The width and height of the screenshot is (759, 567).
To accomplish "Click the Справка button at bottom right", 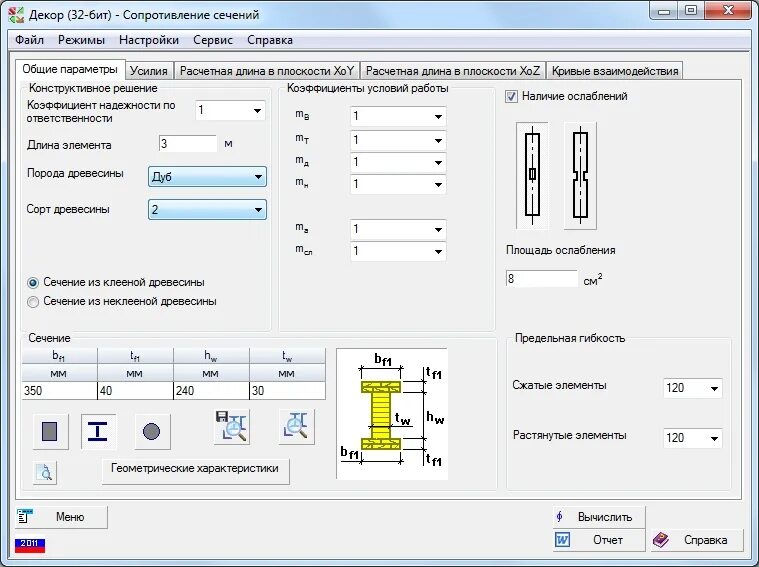I will pyautogui.click(x=697, y=540).
